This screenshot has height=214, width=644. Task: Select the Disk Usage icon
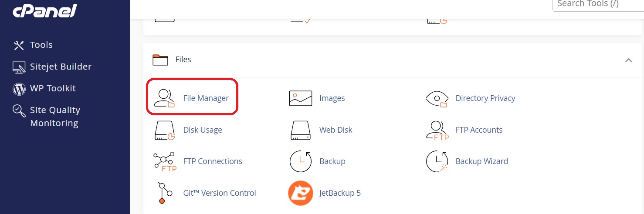[165, 130]
